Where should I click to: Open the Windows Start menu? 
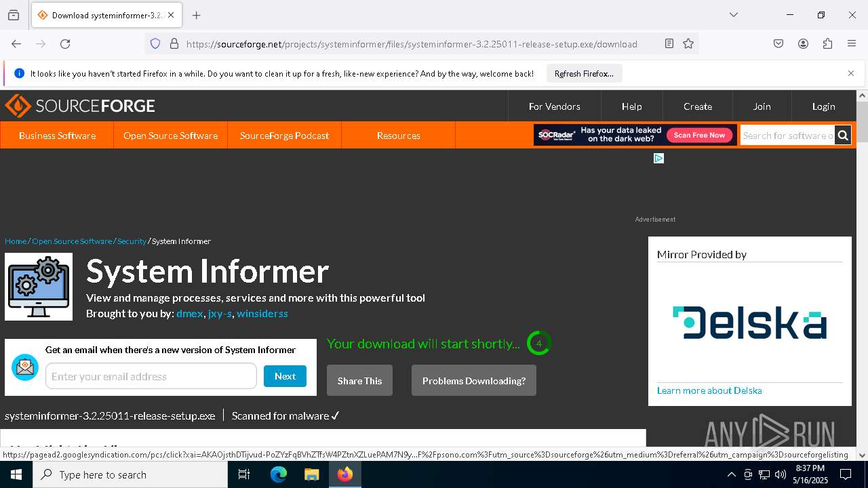point(16,474)
